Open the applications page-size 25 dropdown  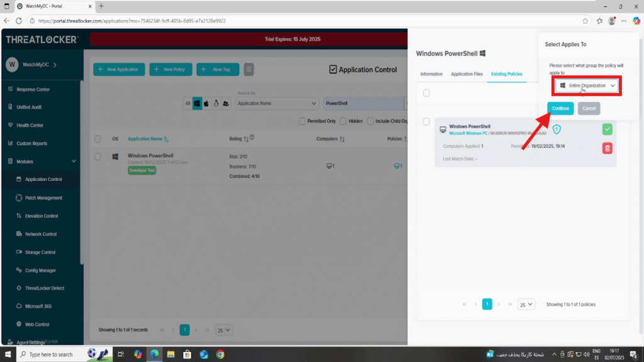224,330
